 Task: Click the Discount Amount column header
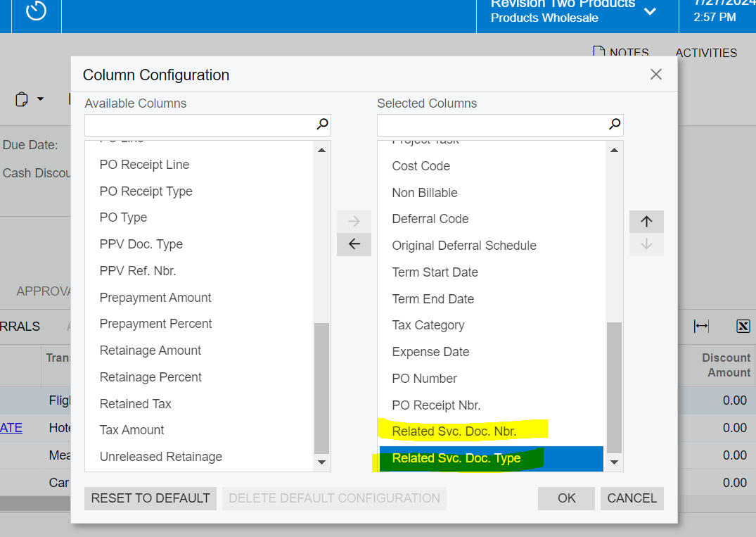(x=726, y=365)
